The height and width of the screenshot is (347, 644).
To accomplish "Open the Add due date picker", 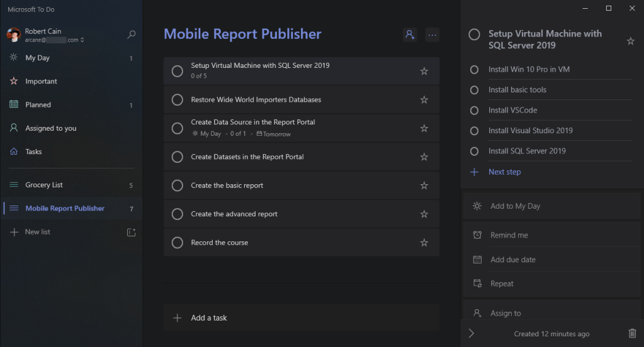I will tap(512, 260).
